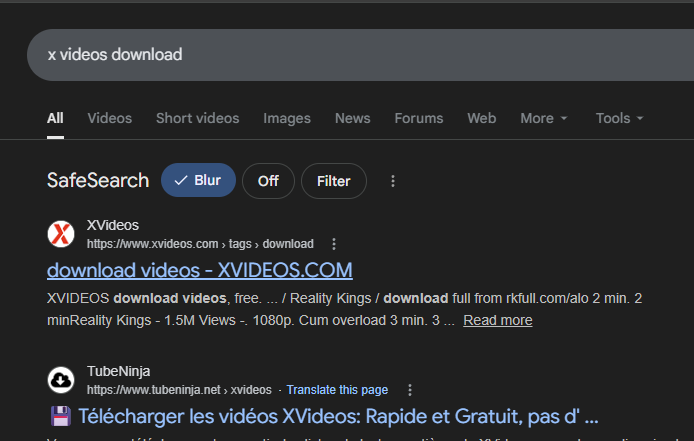The image size is (694, 441).
Task: Select the Web results tab
Action: [x=482, y=118]
